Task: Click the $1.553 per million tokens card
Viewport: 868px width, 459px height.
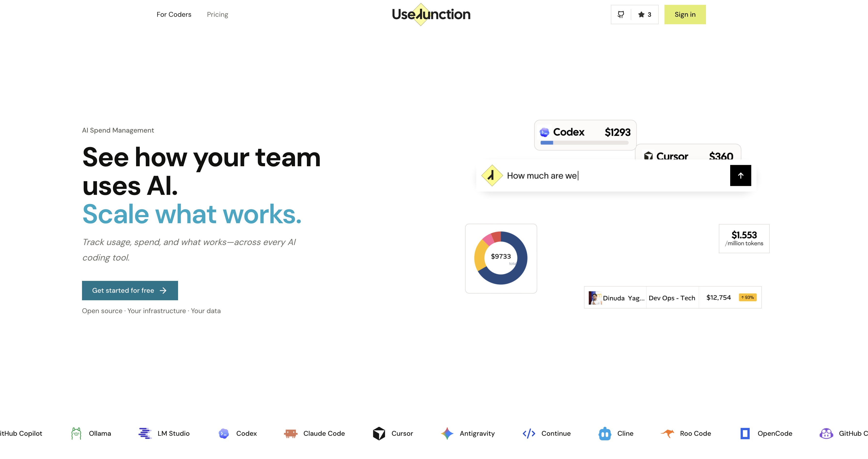Action: [x=744, y=238]
